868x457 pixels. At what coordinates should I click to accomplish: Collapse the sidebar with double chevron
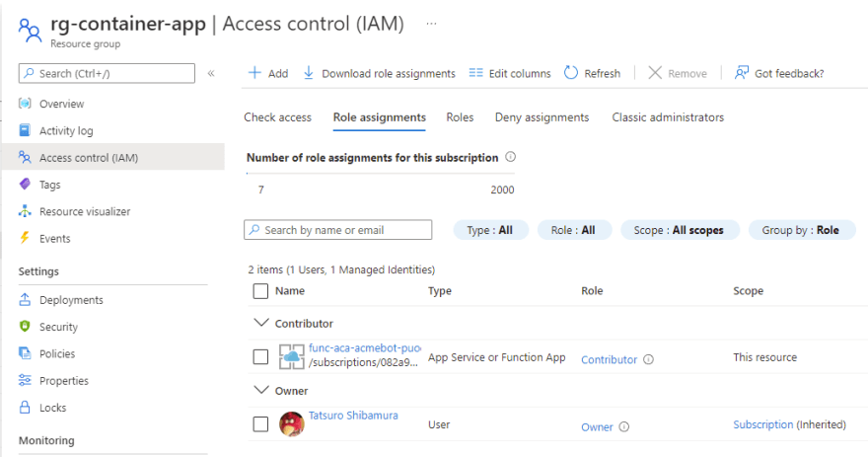(211, 73)
